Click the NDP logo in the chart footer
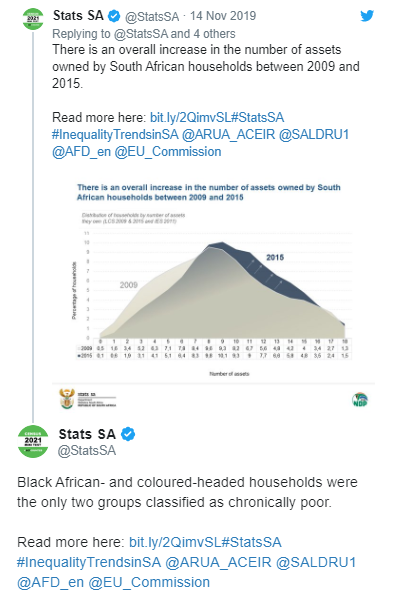Screen dimensions: 393x601 pyautogui.click(x=360, y=400)
